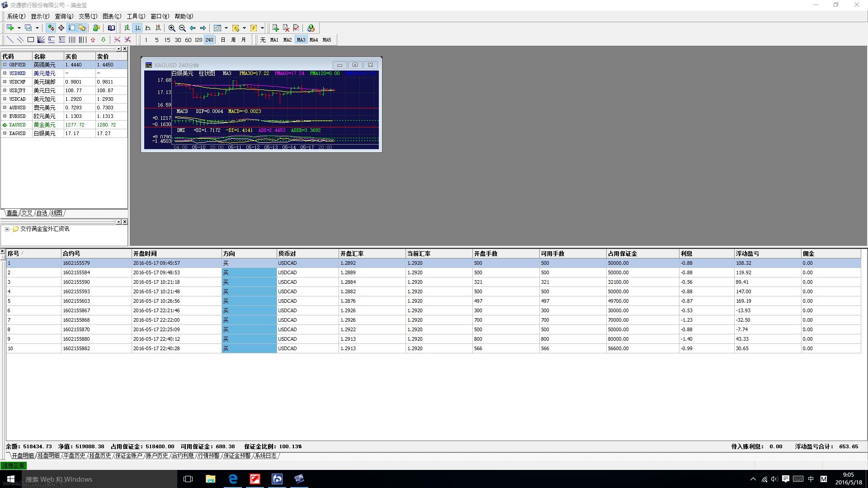
Task: Click the modify order checkmark document icon
Action: coord(296,28)
